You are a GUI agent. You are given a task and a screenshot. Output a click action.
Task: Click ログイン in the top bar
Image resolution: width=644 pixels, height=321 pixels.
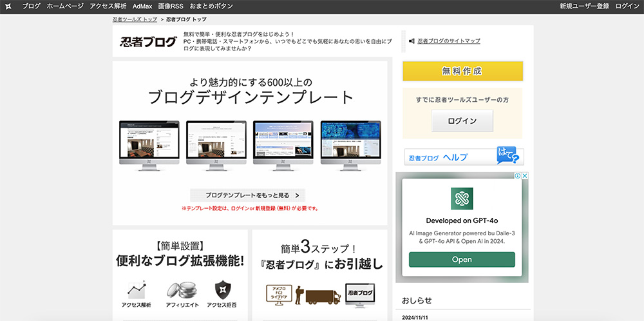pyautogui.click(x=627, y=6)
